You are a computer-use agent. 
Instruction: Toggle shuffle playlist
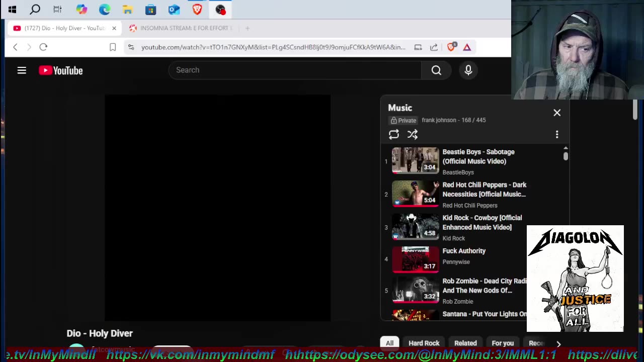tap(413, 134)
